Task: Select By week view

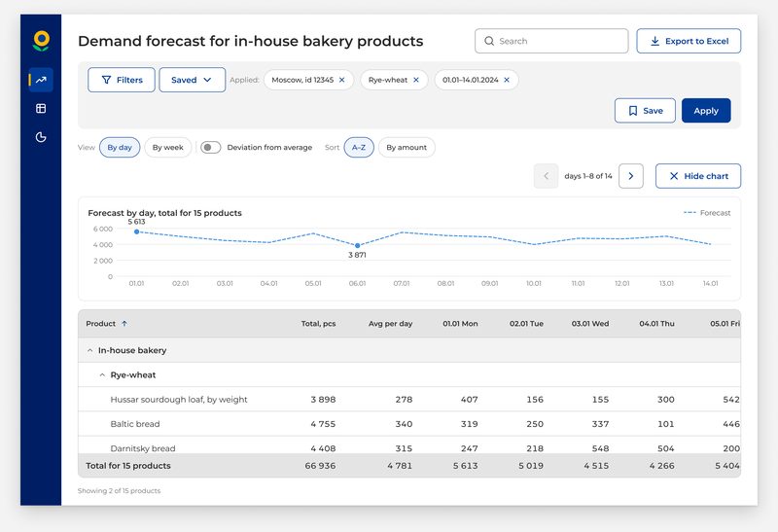Action: click(x=167, y=148)
